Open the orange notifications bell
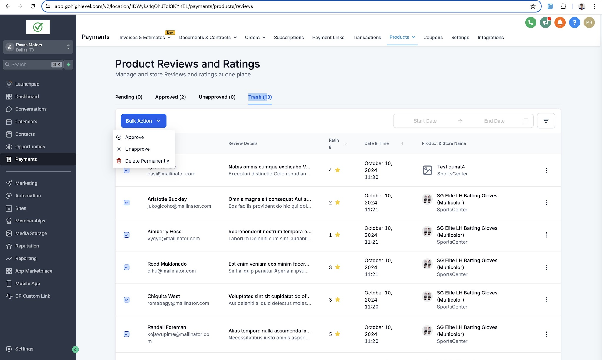 click(x=560, y=23)
